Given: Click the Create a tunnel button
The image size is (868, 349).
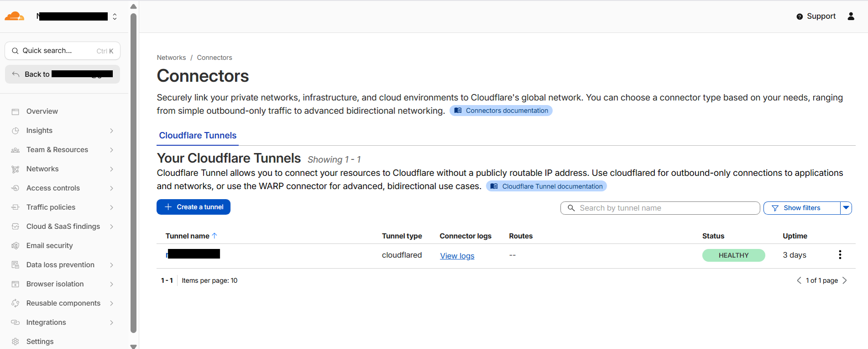Looking at the screenshot, I should pyautogui.click(x=194, y=207).
